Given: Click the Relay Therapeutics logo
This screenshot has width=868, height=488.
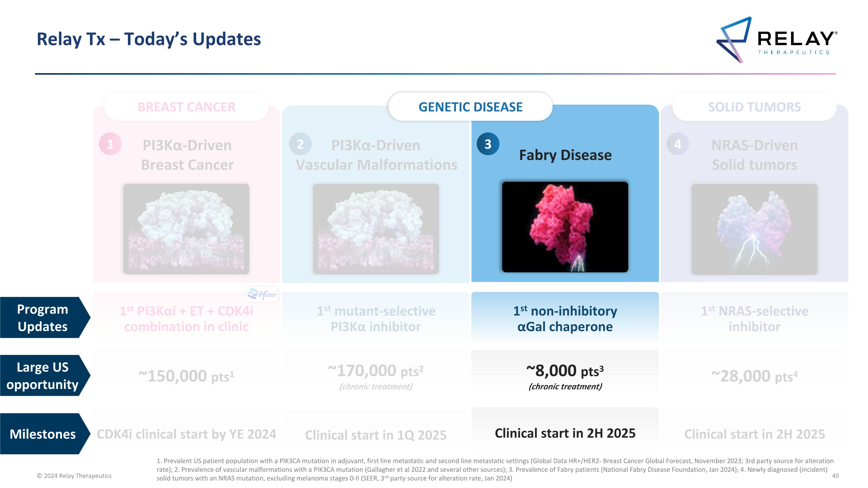Looking at the screenshot, I should (776, 40).
